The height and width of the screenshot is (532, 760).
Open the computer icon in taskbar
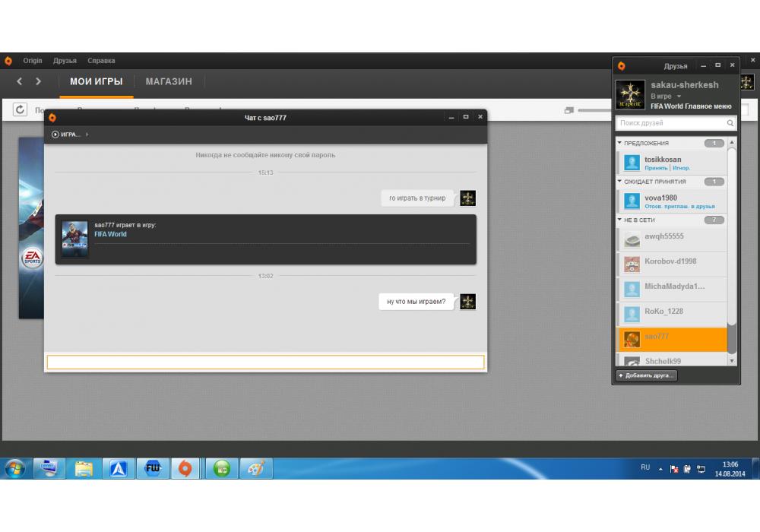(x=49, y=468)
